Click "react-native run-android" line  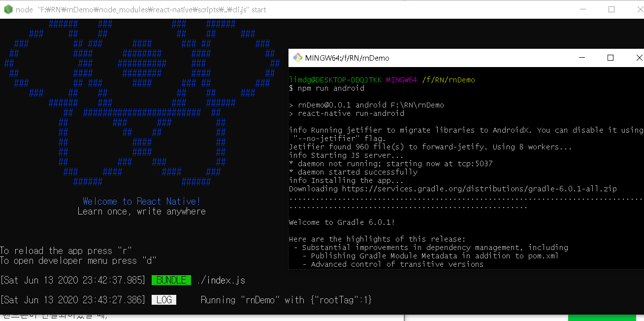[347, 113]
